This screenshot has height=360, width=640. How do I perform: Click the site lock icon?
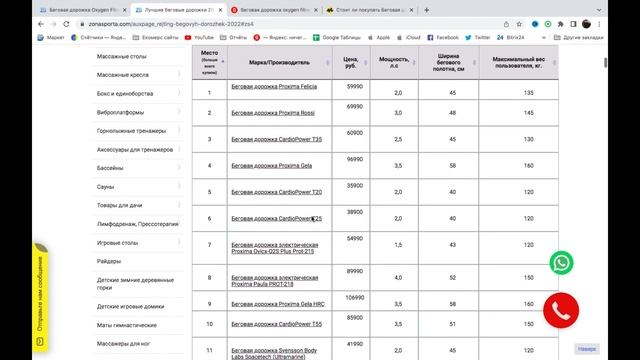82,24
